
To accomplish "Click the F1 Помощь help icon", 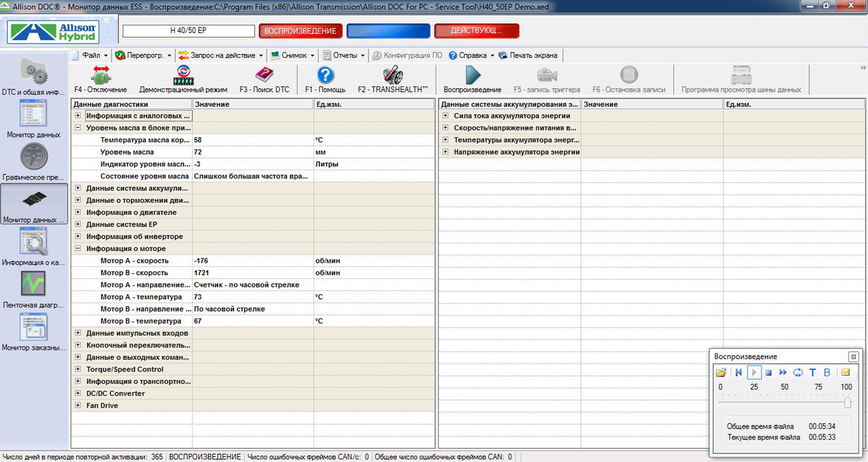I will 325,76.
